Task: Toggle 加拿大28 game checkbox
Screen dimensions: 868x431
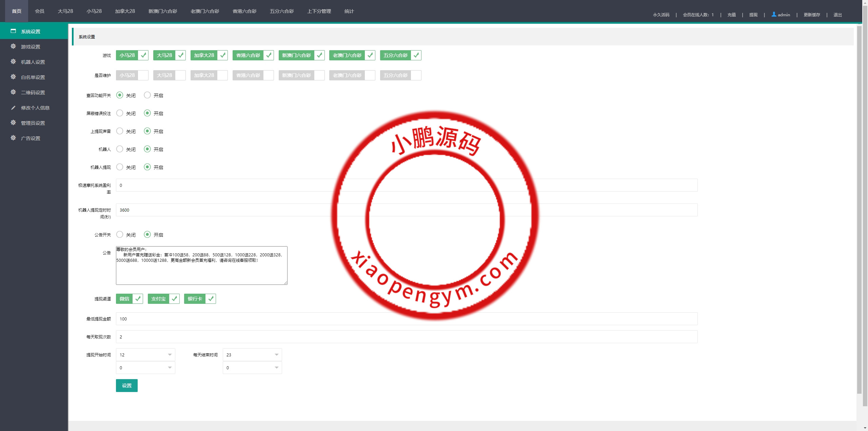Action: (209, 55)
